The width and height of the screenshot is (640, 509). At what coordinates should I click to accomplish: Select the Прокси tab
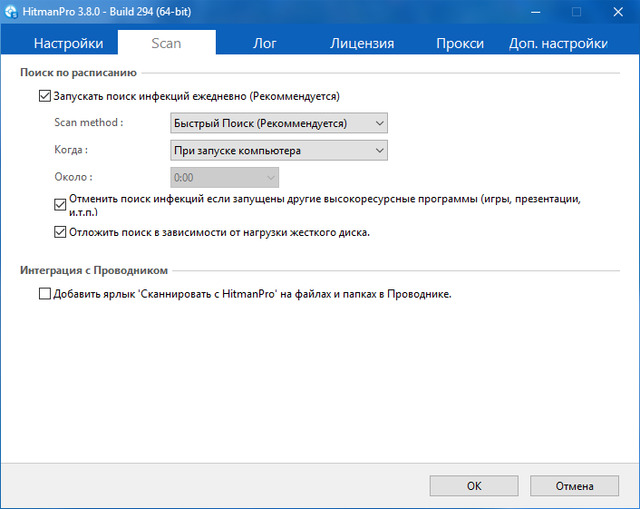460,43
